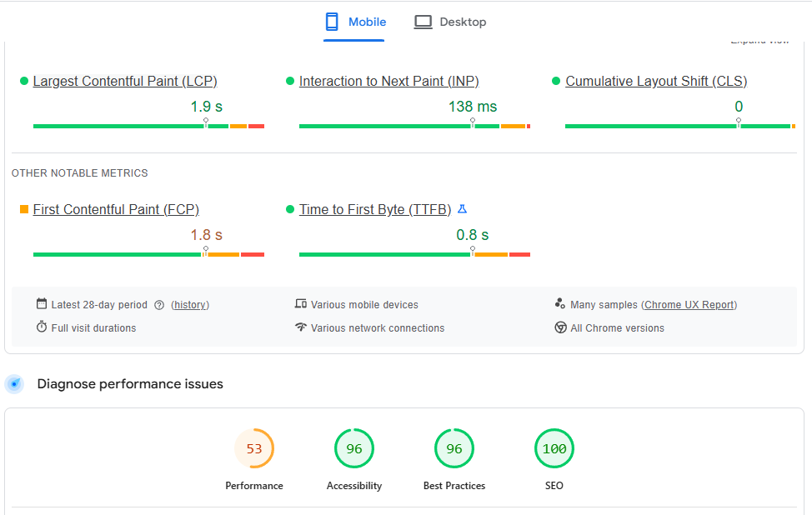
Task: Expand the Largest Contentful Paint details
Action: click(x=124, y=81)
